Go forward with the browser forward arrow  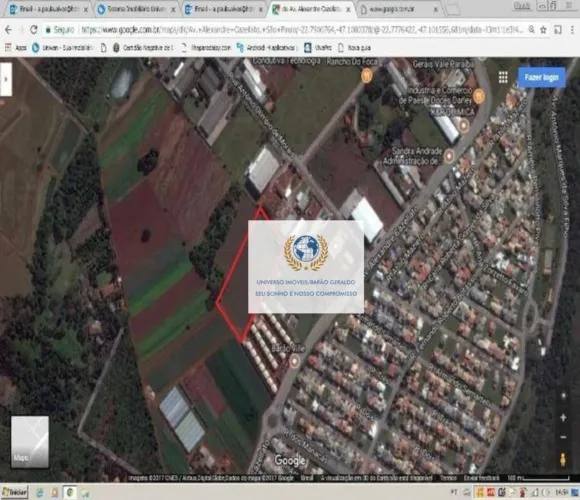click(21, 30)
